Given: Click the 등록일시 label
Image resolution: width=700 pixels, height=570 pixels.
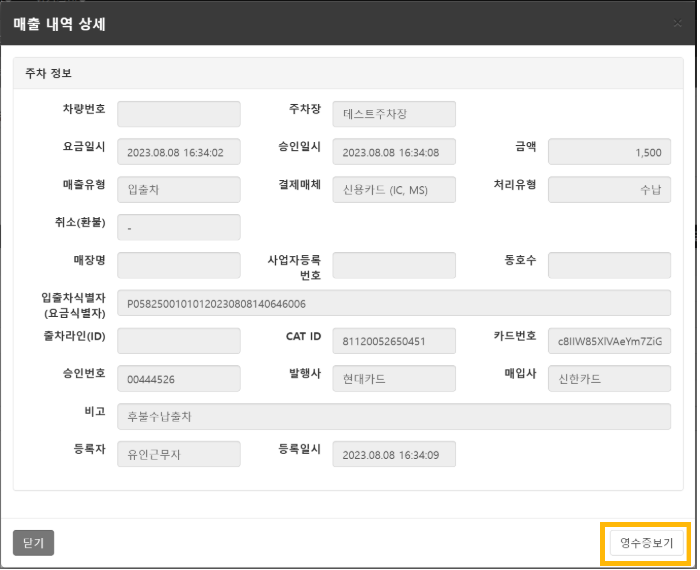Looking at the screenshot, I should [300, 449].
